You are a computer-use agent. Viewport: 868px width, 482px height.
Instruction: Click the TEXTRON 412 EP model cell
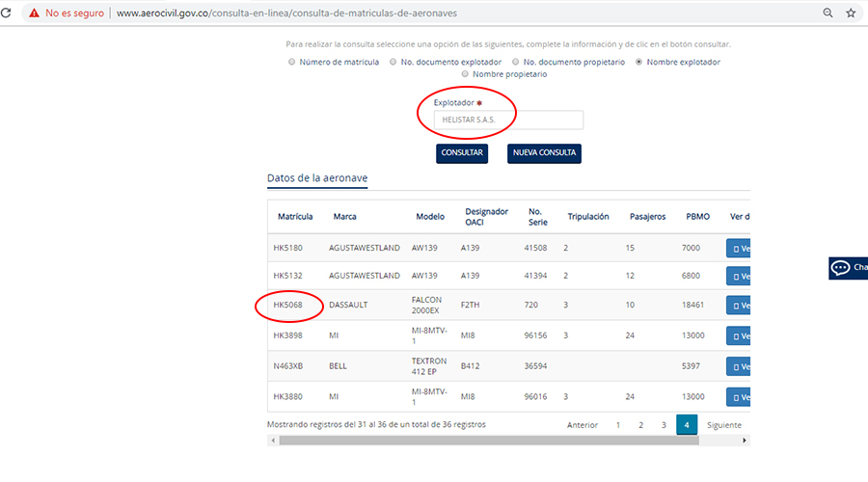point(428,365)
